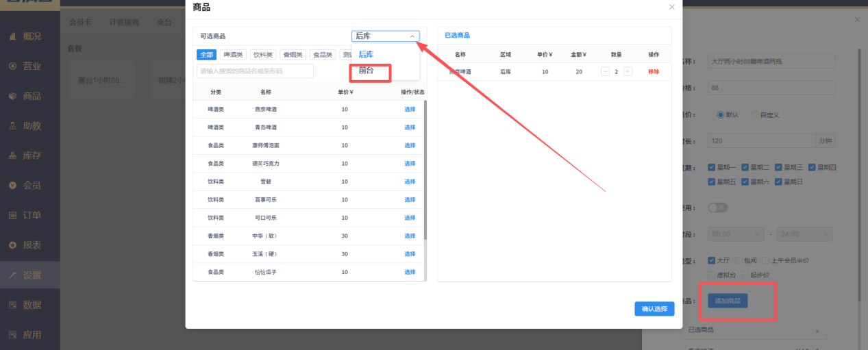
Task: Click the product list vertical scrollbar
Action: point(425,170)
